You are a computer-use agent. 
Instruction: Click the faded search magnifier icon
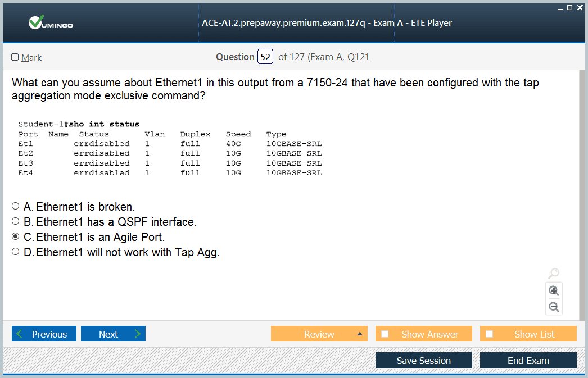coord(554,273)
